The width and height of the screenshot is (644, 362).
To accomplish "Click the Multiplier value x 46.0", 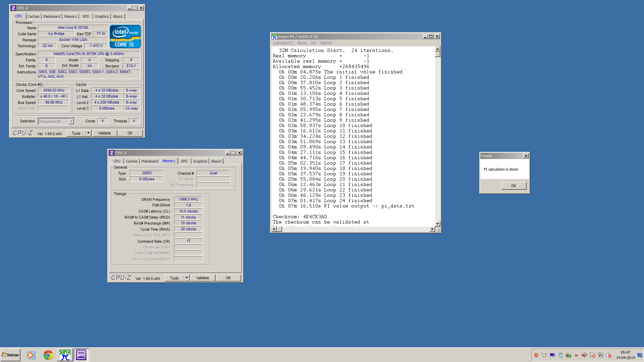I will tap(54, 96).
